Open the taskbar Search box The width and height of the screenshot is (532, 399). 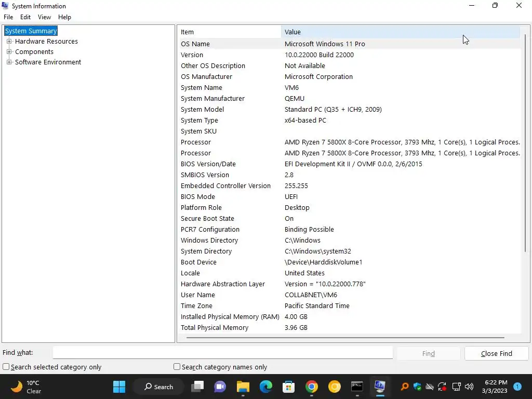point(158,387)
